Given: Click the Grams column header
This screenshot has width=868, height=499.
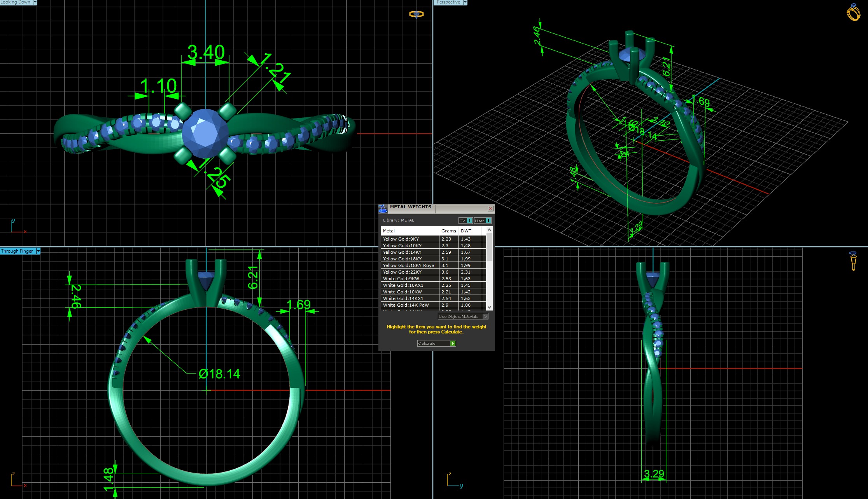Looking at the screenshot, I should point(448,231).
